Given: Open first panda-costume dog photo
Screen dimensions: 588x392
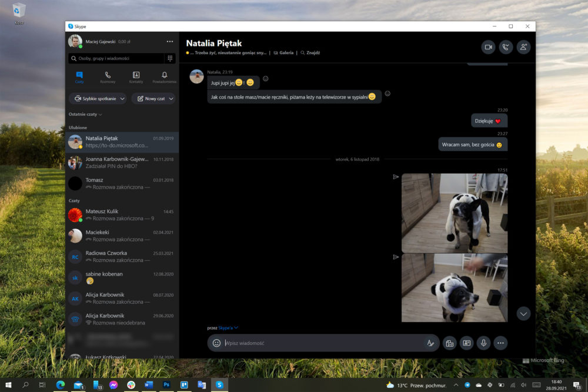Looking at the screenshot, I should 455,213.
